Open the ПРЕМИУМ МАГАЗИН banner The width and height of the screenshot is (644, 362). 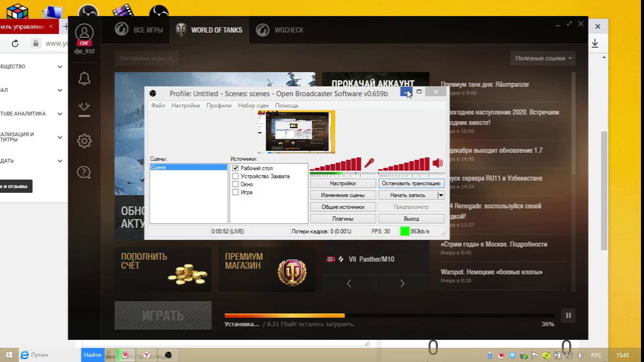pos(267,269)
